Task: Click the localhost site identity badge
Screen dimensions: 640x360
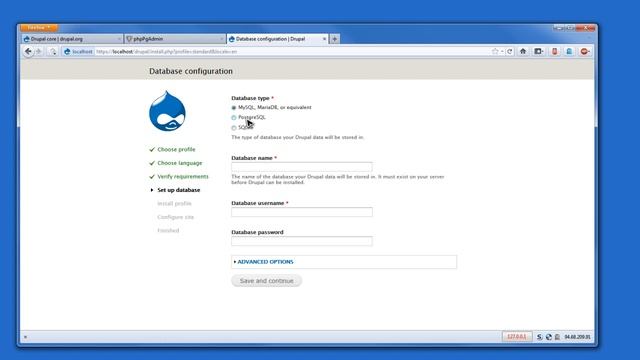Action: pyautogui.click(x=78, y=51)
